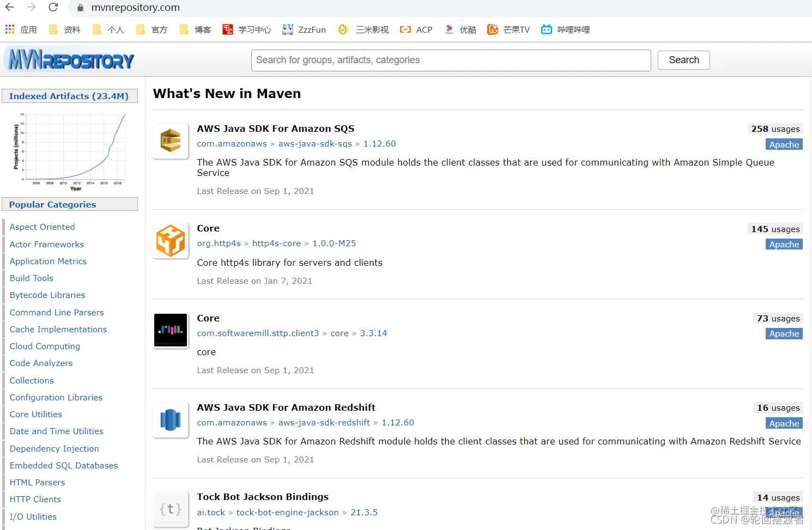The image size is (812, 530).
Task: Open the Cloud Computing category
Action: [x=44, y=346]
